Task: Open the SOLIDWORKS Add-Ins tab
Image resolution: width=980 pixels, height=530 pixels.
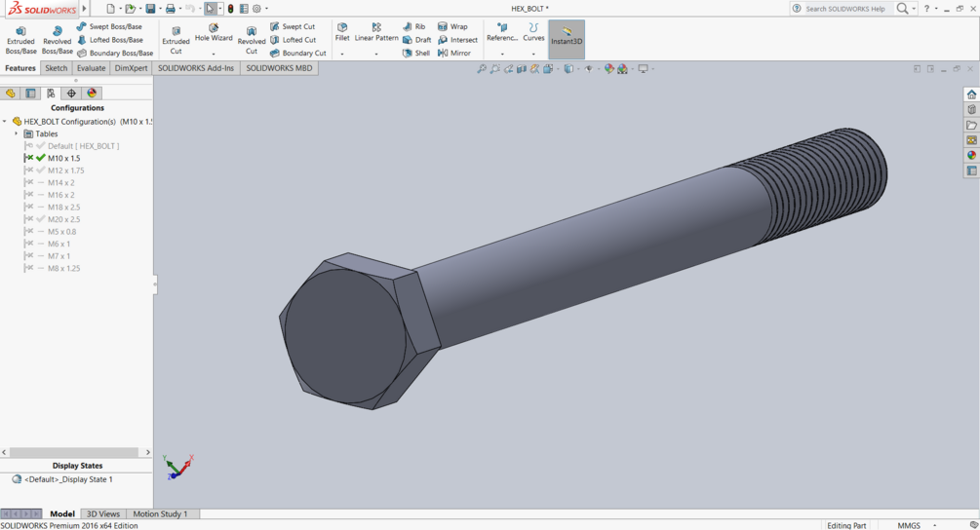Action: [196, 68]
